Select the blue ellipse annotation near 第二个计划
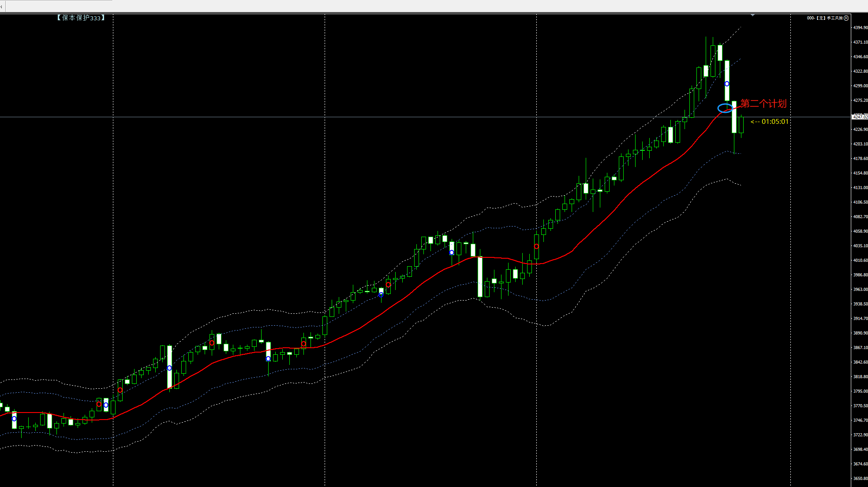The image size is (868, 487). [725, 108]
